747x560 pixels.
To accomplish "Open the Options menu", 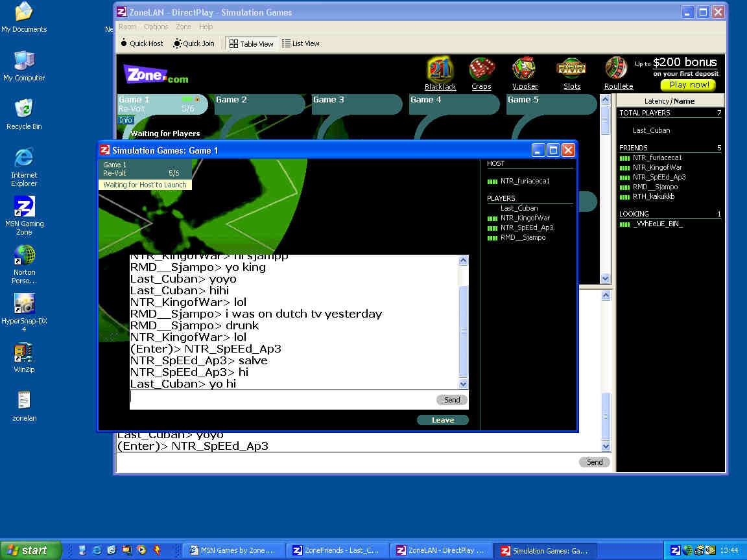I will [156, 27].
